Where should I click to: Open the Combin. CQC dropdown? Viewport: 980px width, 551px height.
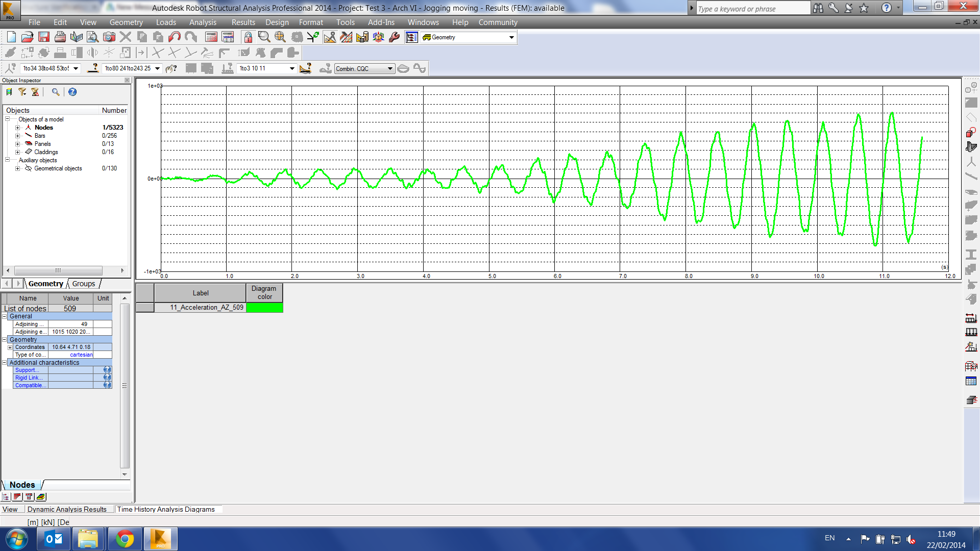coord(390,68)
